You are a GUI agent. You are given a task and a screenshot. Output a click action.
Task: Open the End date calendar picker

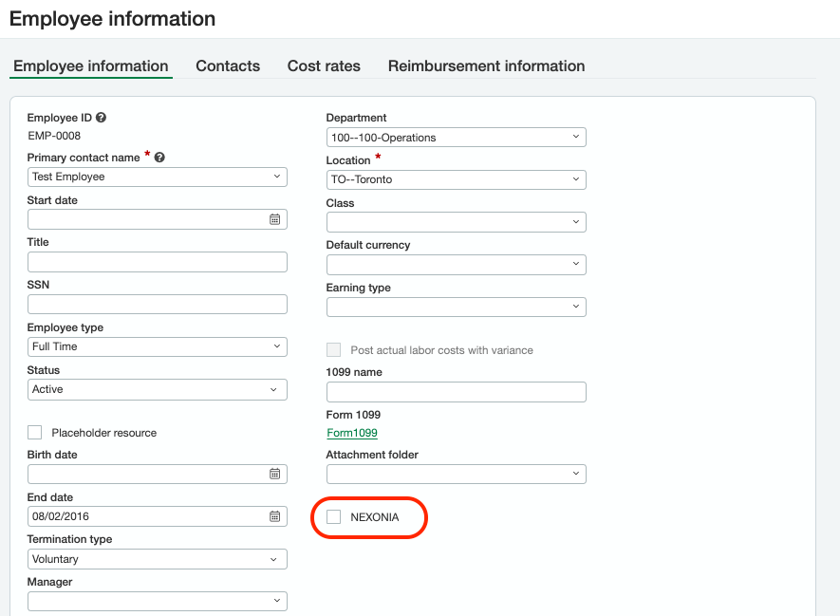point(274,516)
